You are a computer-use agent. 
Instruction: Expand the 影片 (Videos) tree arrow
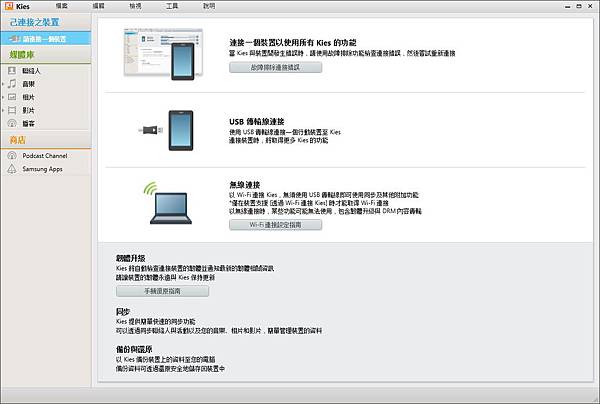(x=3, y=110)
